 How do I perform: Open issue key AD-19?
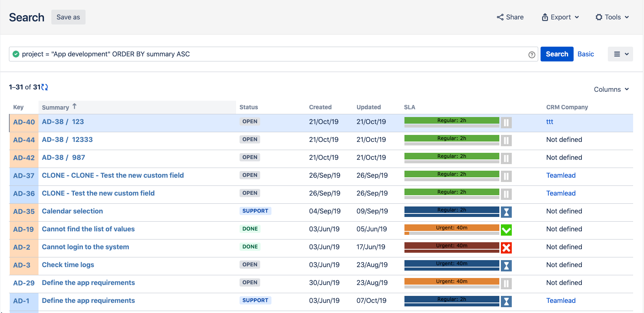[23, 229]
